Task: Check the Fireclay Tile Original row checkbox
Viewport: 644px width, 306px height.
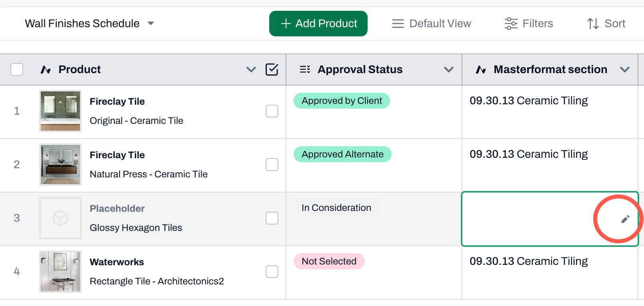Action: coord(272,111)
